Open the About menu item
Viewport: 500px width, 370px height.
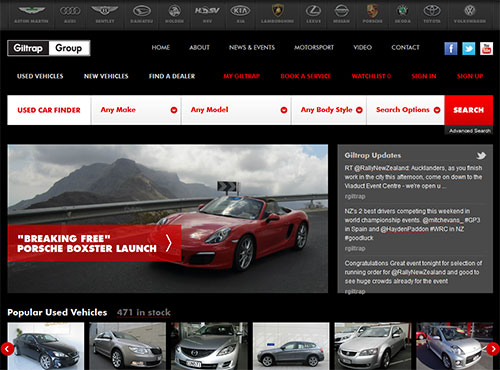(x=199, y=47)
